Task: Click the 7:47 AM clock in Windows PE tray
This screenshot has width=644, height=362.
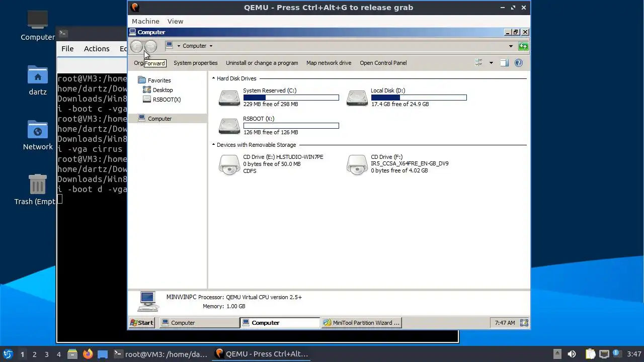Action: [505, 323]
